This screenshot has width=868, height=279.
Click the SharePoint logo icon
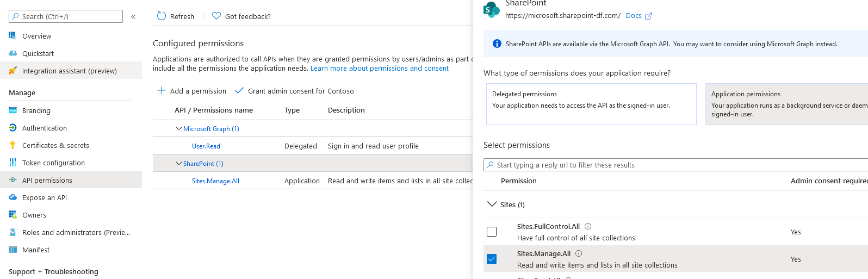coord(491,9)
